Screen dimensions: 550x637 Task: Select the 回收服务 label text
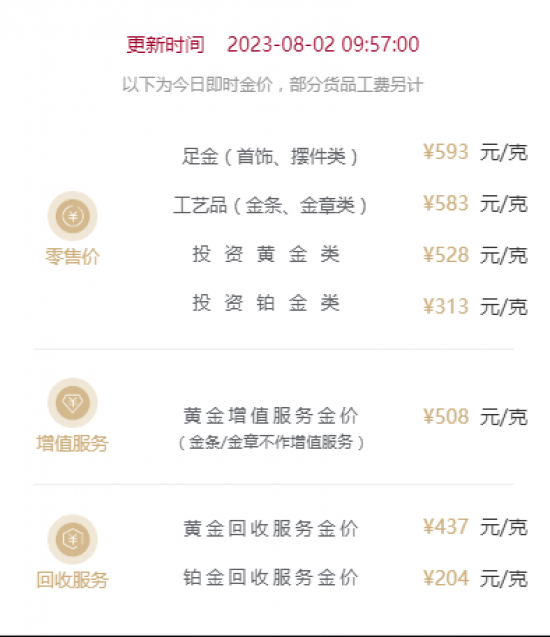pos(73,580)
